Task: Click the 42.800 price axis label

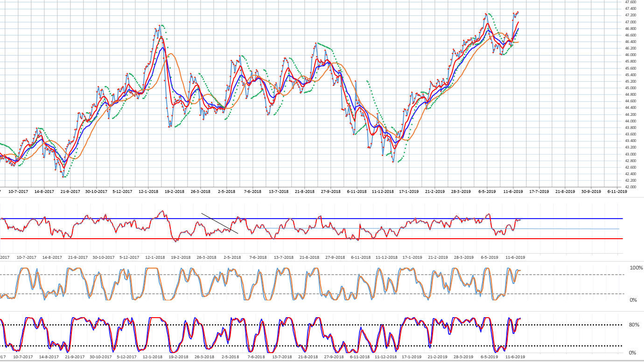Action: coord(630,161)
